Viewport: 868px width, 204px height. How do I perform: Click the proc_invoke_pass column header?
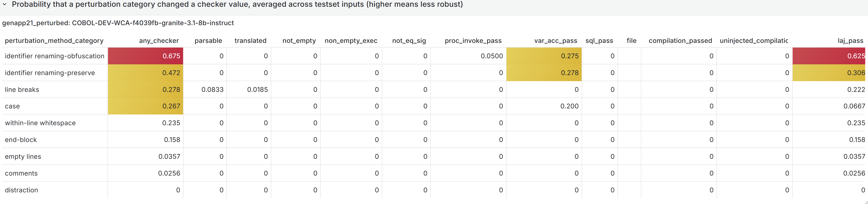point(473,41)
